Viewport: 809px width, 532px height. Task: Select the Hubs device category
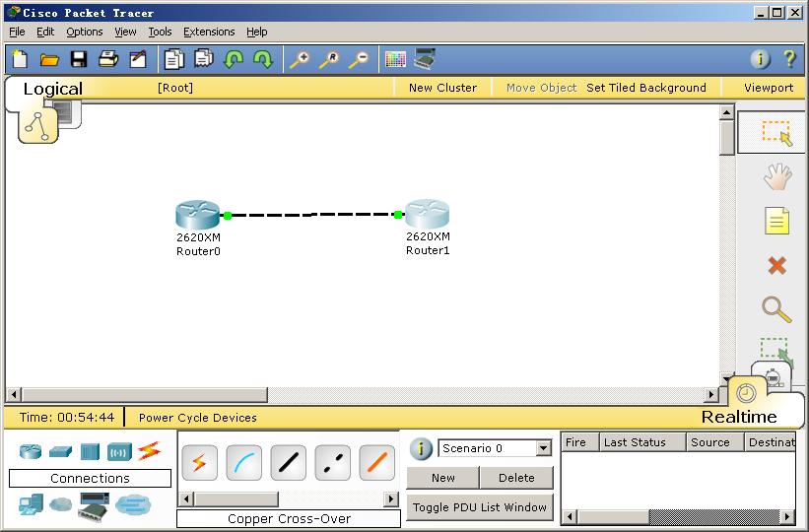(90, 452)
